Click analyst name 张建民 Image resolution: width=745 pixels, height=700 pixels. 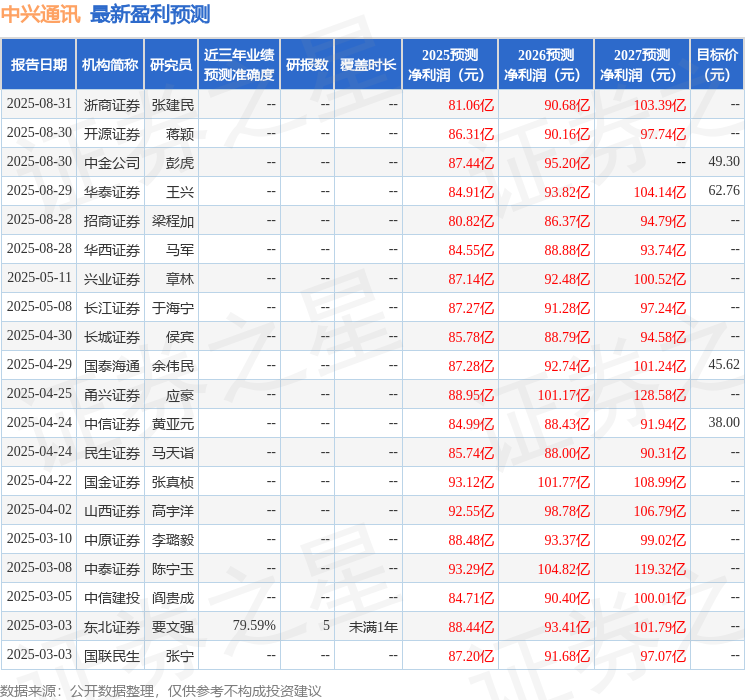pos(173,105)
